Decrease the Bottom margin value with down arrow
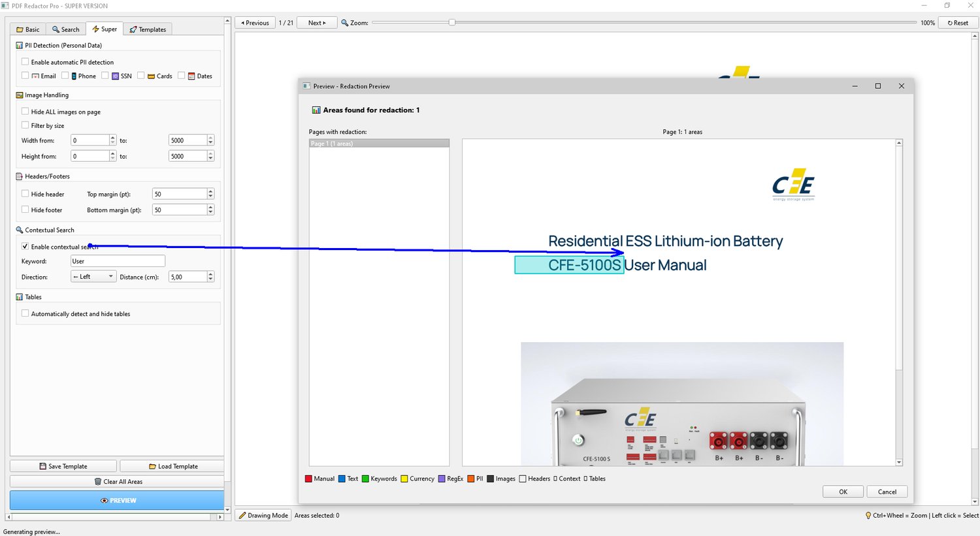Image resolution: width=980 pixels, height=536 pixels. pyautogui.click(x=210, y=212)
